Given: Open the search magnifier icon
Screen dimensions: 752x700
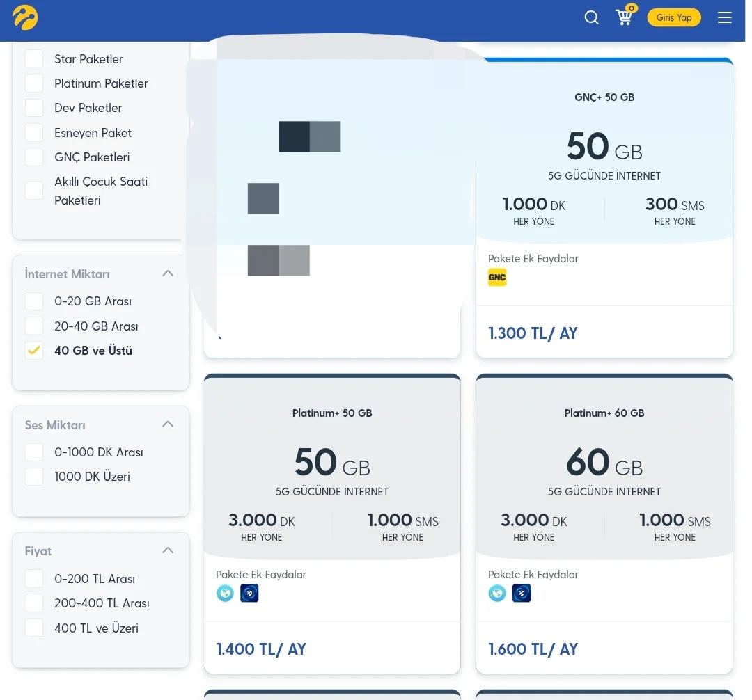Looking at the screenshot, I should 591,17.
